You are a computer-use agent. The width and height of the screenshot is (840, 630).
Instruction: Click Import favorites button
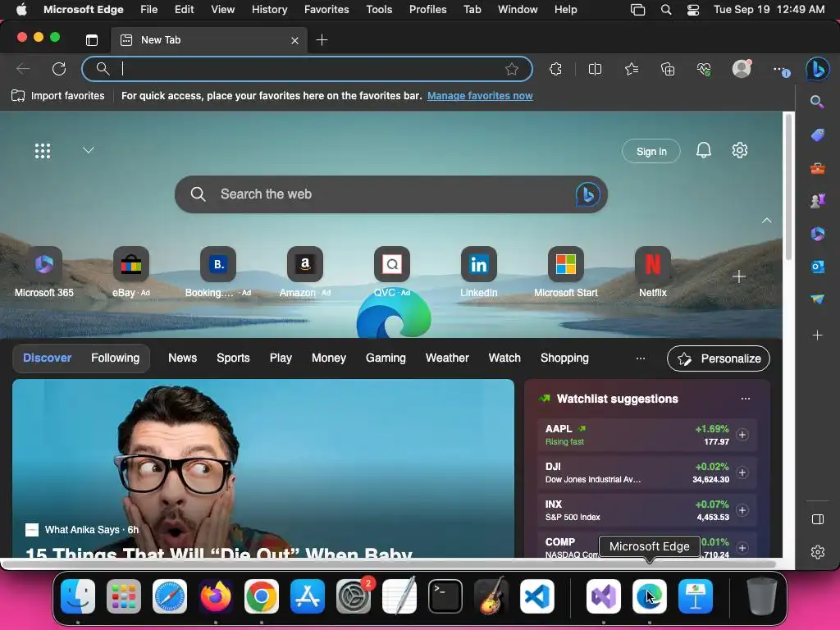click(58, 96)
